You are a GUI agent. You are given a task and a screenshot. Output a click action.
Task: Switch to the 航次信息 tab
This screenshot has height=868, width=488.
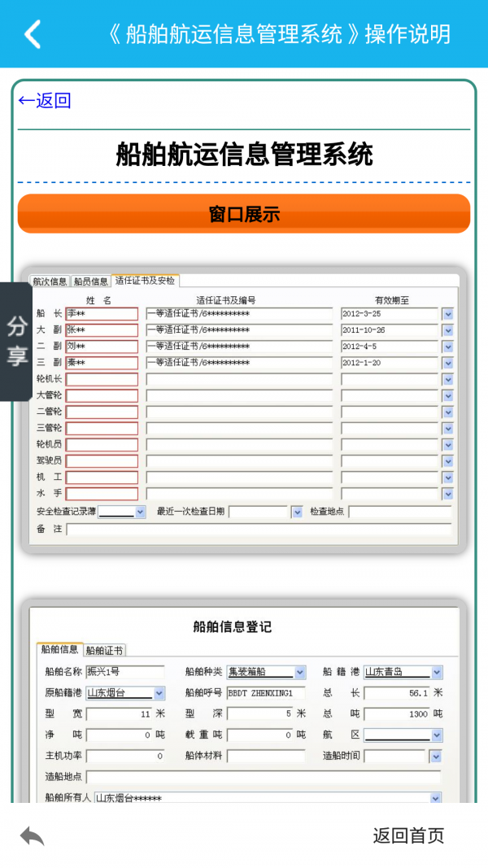[50, 281]
